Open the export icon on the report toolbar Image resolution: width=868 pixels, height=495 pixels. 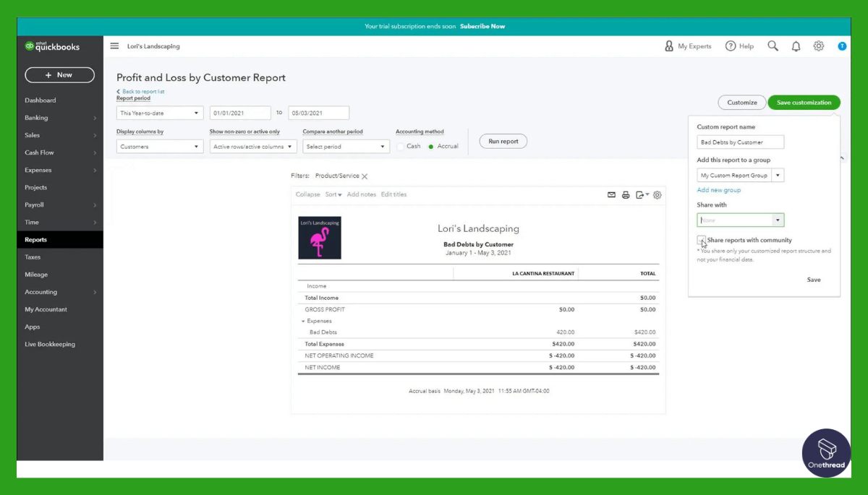click(x=640, y=195)
